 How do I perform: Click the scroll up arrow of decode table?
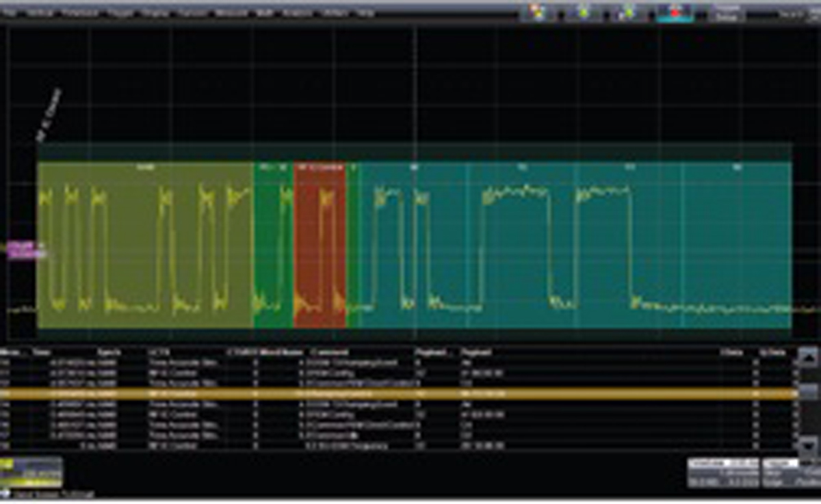tap(808, 358)
